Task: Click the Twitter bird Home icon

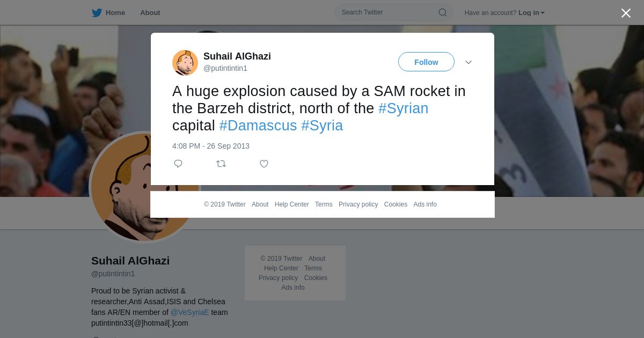Action: point(97,13)
